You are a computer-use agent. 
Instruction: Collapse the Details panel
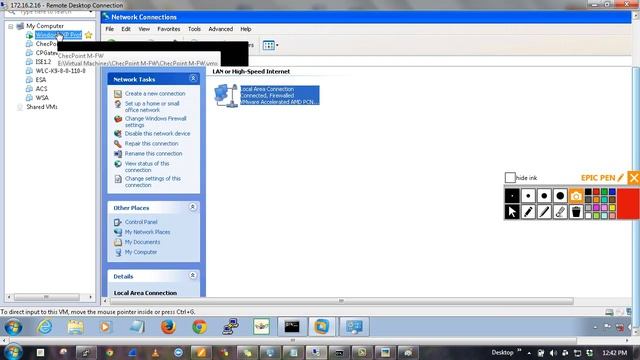(x=193, y=276)
